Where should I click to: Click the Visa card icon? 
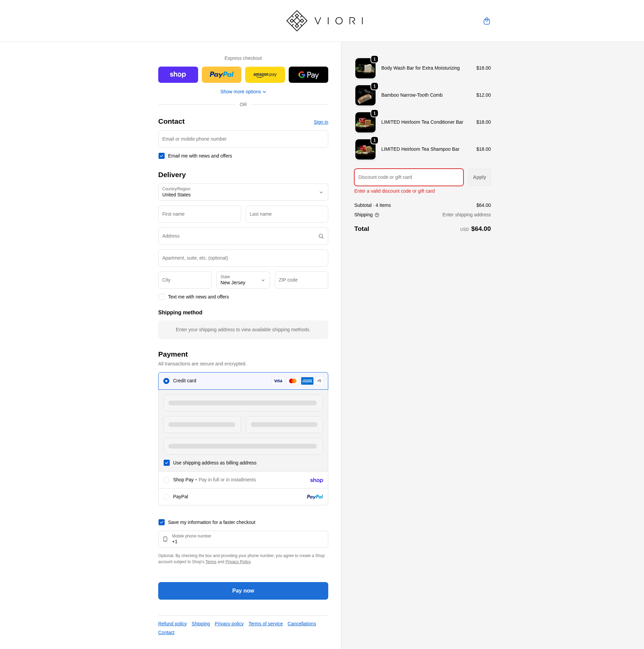[x=278, y=381]
